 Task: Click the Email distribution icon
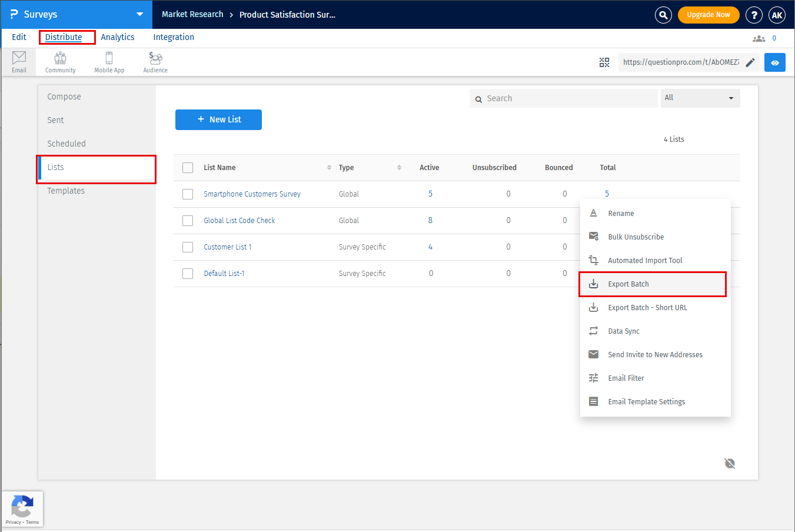click(x=19, y=61)
